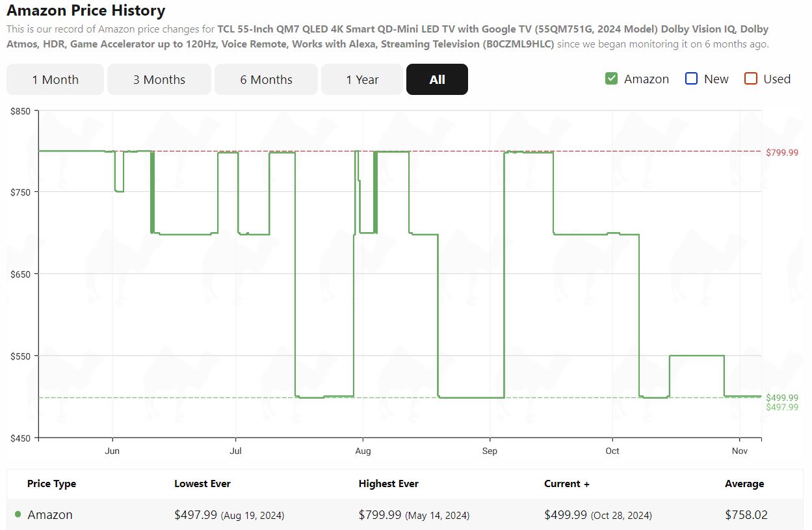
Task: Click the Sep x-axis label
Action: point(490,451)
